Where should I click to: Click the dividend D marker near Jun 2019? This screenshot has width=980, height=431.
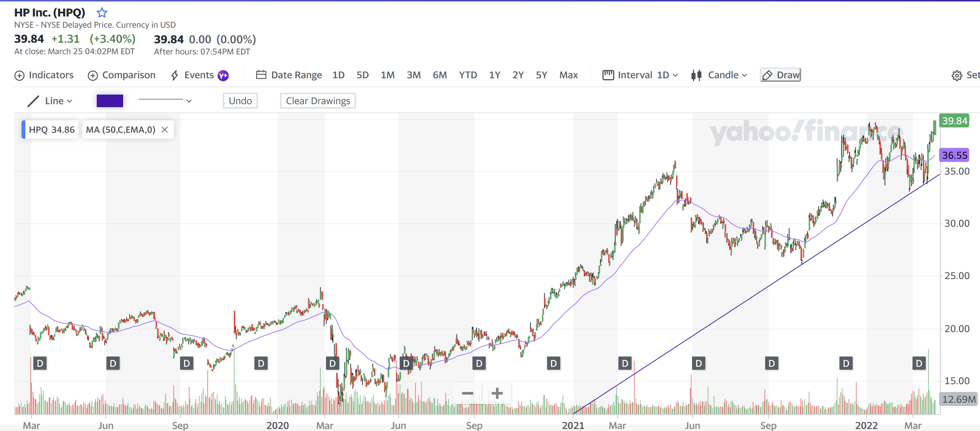(x=113, y=363)
